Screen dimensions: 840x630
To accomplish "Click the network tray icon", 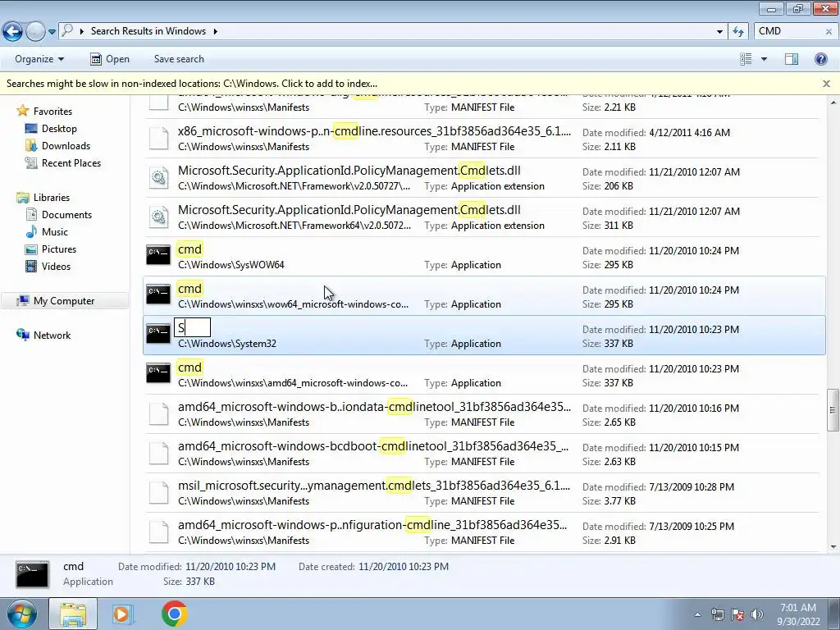I will coord(717,614).
